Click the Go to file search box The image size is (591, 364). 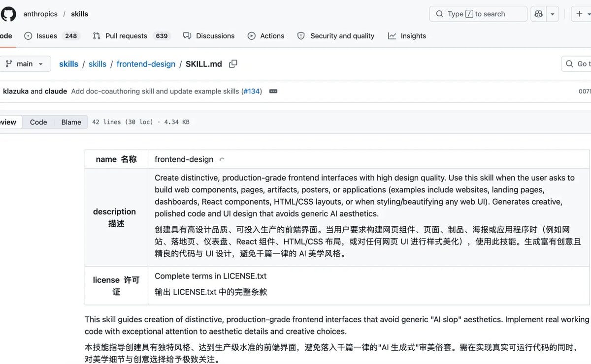(x=576, y=64)
